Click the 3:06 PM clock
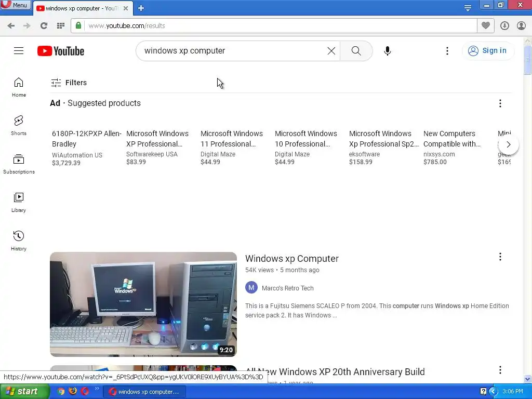Screen dimensions: 532x399 [513, 392]
